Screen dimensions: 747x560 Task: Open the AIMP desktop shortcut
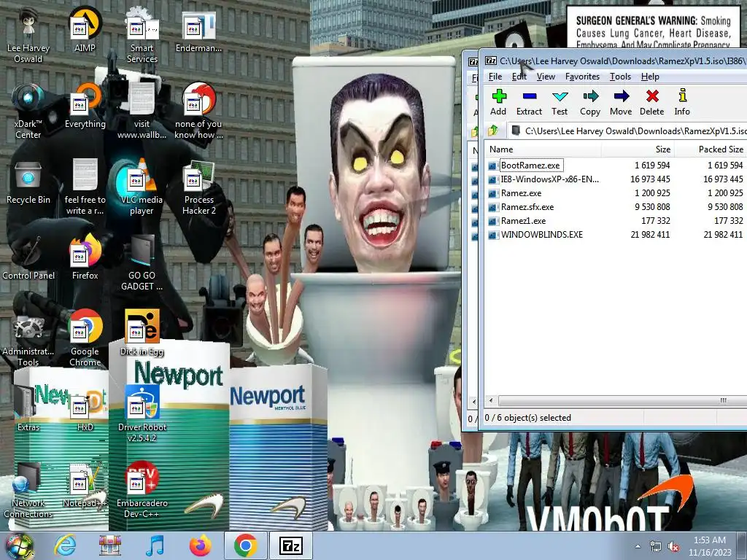(85, 31)
